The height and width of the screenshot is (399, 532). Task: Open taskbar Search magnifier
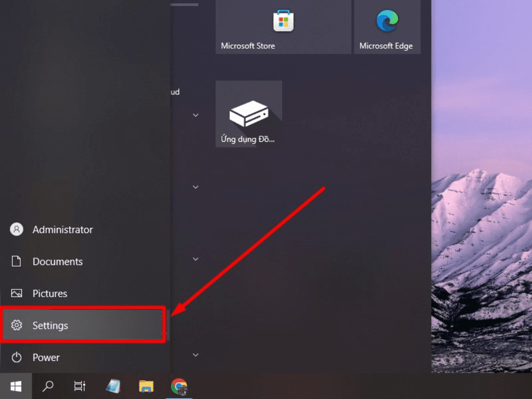tap(48, 386)
